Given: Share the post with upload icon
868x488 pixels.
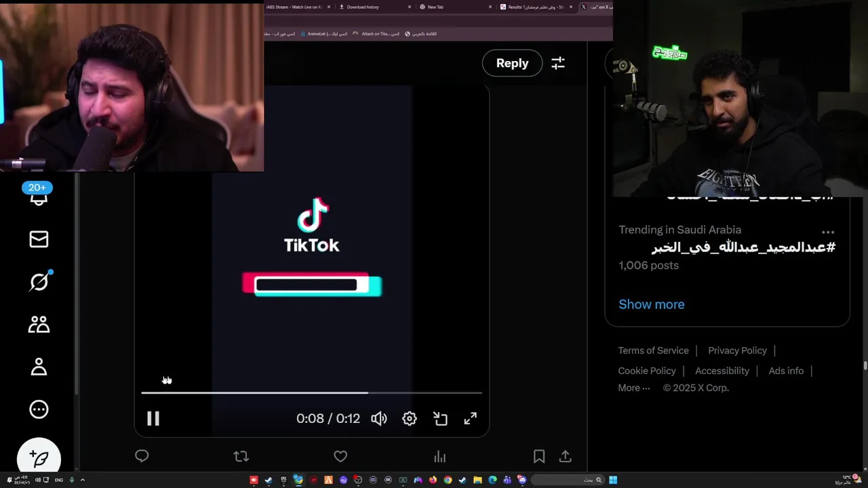Looking at the screenshot, I should pos(565,456).
